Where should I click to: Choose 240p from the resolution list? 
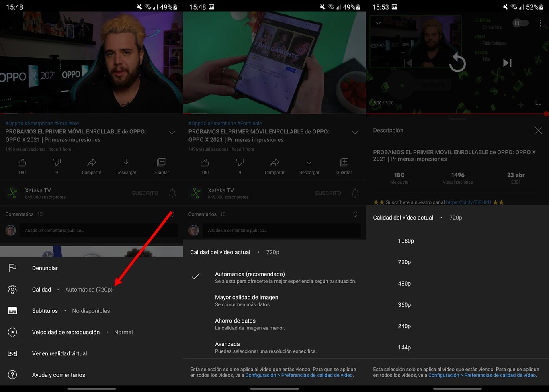tap(404, 326)
